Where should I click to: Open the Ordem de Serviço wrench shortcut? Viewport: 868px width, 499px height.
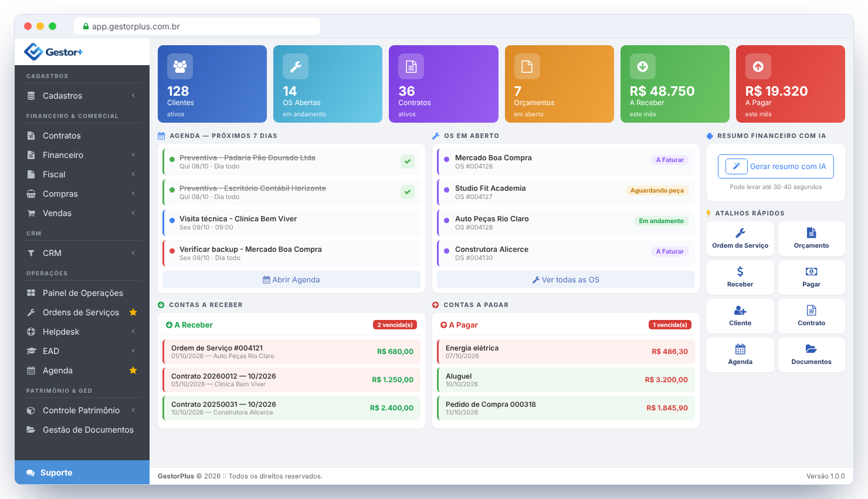click(740, 238)
